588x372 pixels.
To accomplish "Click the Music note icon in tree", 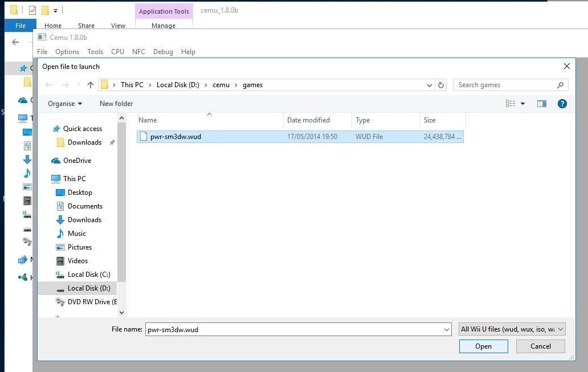I will 60,233.
